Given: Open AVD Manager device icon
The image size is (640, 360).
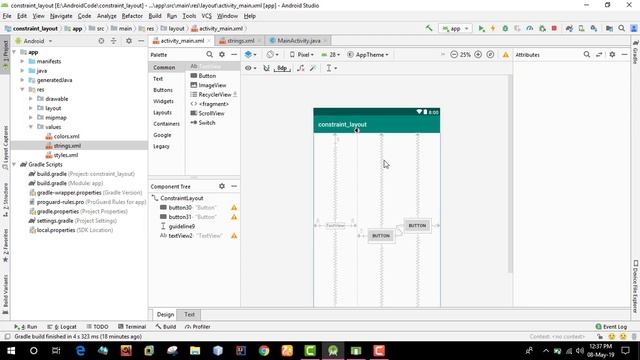Looking at the screenshot, I should pos(581,29).
